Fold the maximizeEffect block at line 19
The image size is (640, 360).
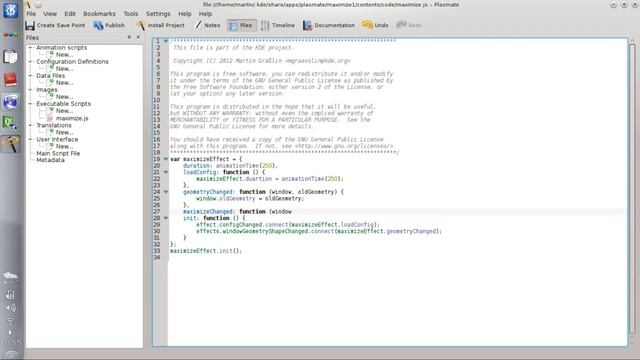[x=166, y=159]
